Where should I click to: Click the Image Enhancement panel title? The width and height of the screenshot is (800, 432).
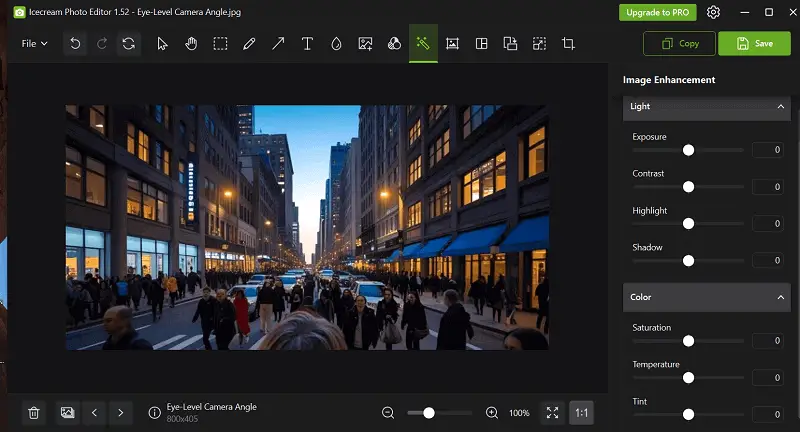coord(669,80)
